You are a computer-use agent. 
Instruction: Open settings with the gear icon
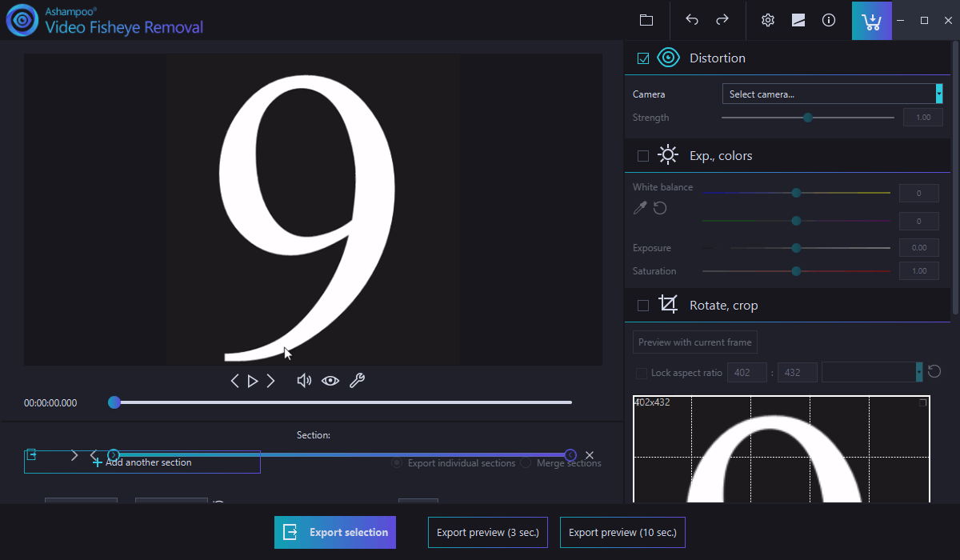[768, 20]
